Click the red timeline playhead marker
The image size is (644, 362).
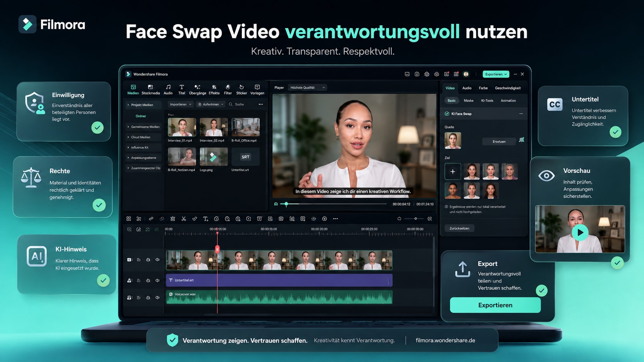(x=217, y=249)
